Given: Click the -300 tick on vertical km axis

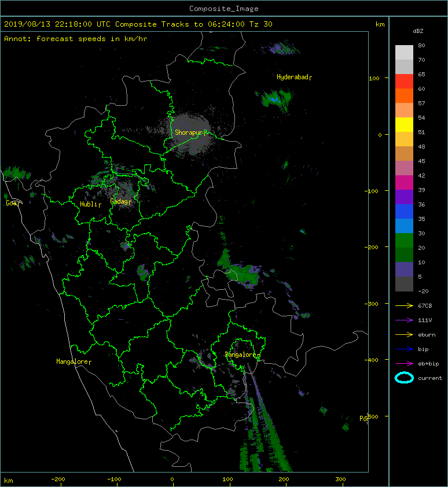Looking at the screenshot, I should tap(371, 304).
